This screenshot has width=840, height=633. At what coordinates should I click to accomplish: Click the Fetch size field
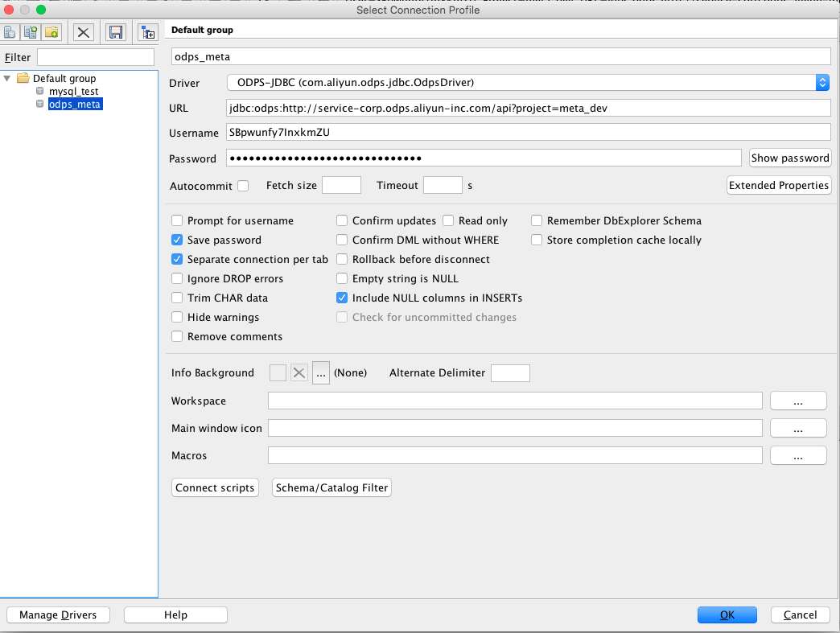tap(341, 185)
